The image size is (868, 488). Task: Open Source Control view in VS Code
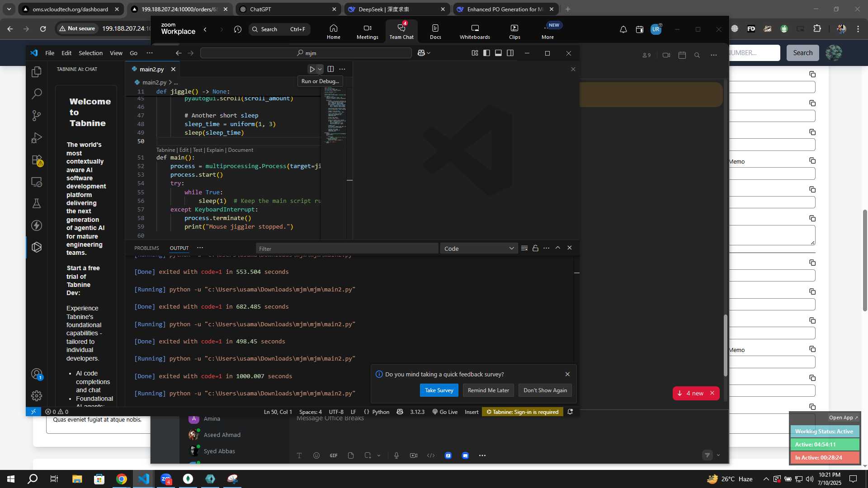(x=37, y=116)
